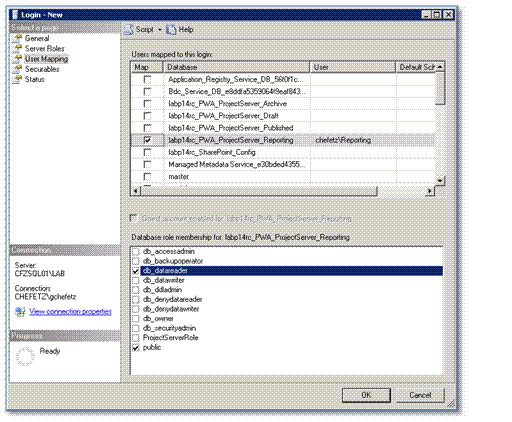Viewport: 512px width, 422px height.
Task: Click the User column header
Action: tap(353, 67)
